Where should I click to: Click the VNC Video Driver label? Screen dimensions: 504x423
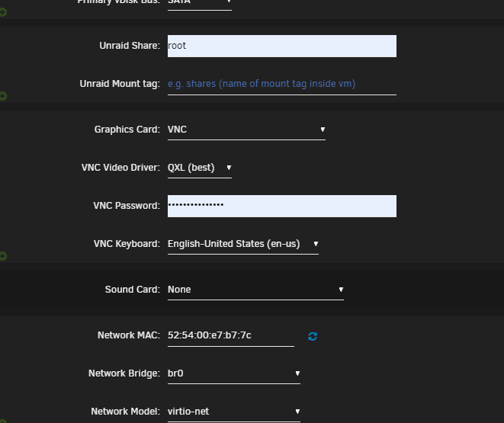(x=120, y=168)
